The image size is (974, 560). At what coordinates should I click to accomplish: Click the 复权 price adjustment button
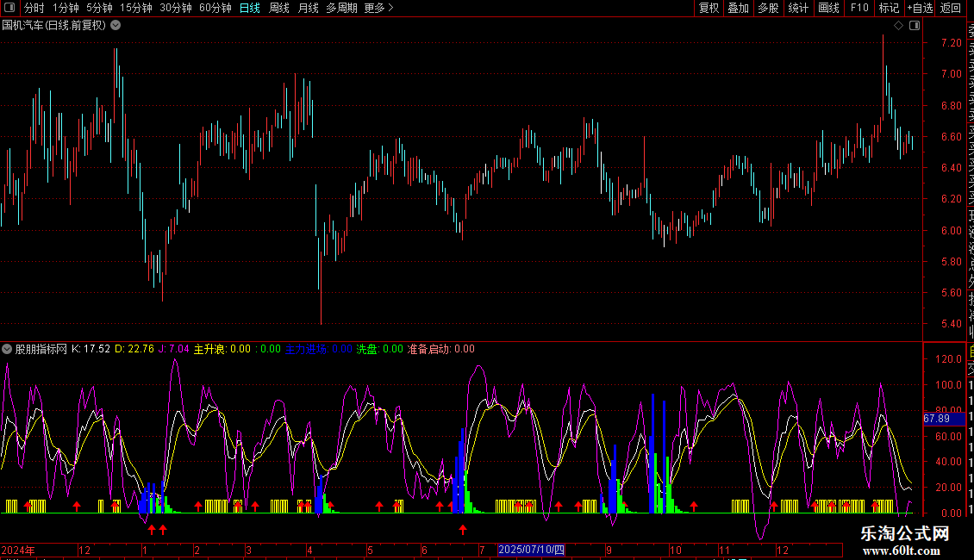[709, 8]
